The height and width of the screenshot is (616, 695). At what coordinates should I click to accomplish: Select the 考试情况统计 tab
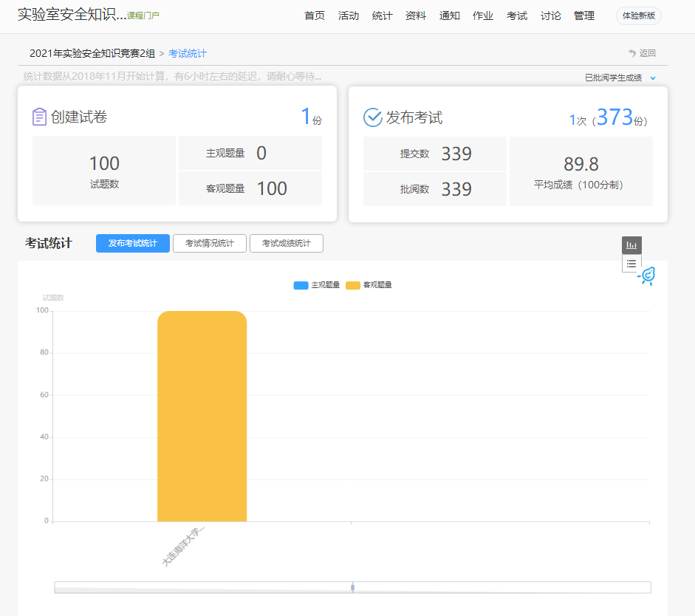(210, 244)
